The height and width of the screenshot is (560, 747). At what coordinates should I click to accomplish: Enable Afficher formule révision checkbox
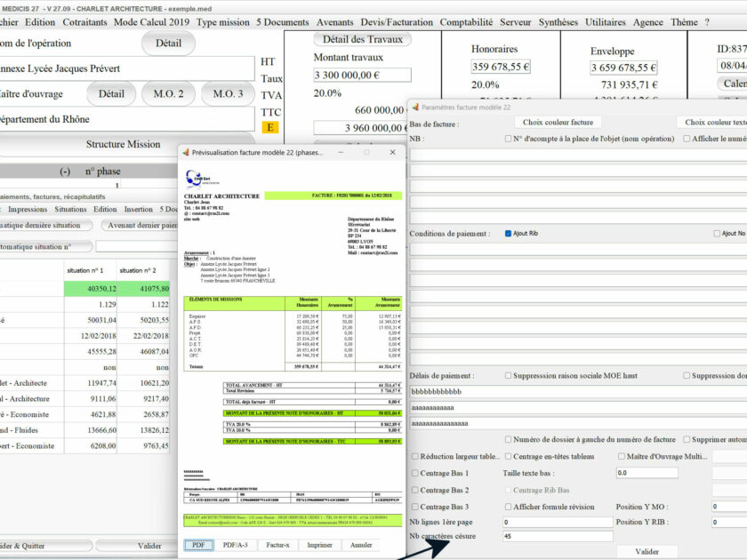coord(508,508)
